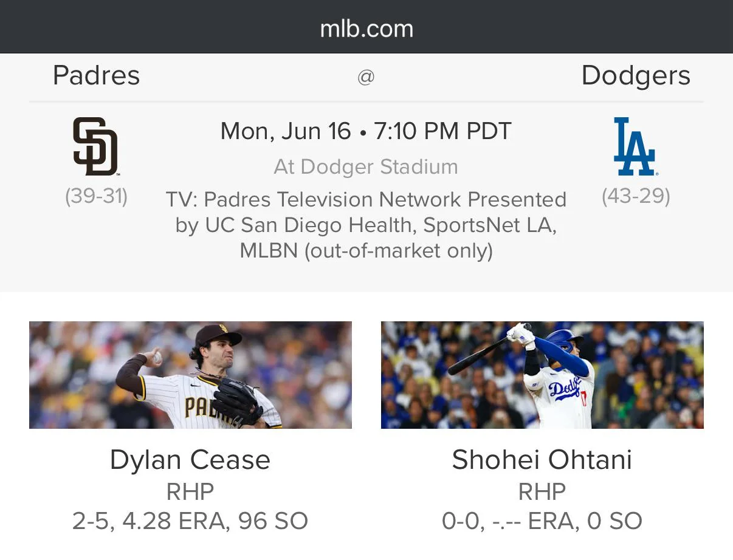Click the Mon, Jun 16 game time
This screenshot has width=733, height=560.
(366, 131)
